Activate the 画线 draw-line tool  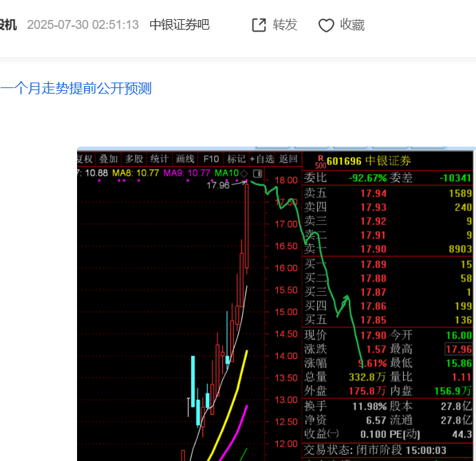click(185, 159)
